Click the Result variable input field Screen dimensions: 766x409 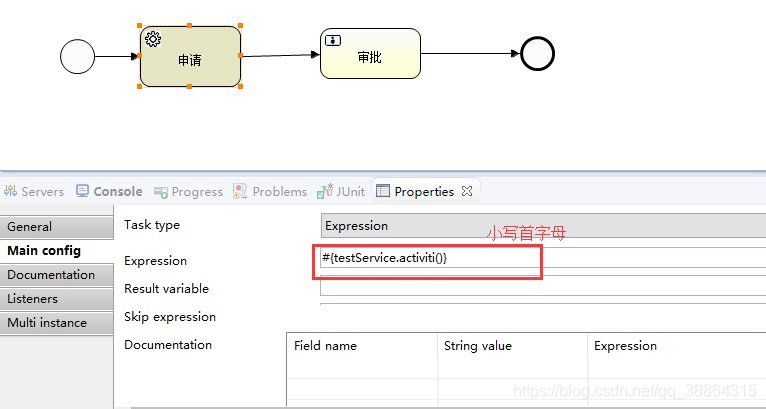click(x=543, y=285)
